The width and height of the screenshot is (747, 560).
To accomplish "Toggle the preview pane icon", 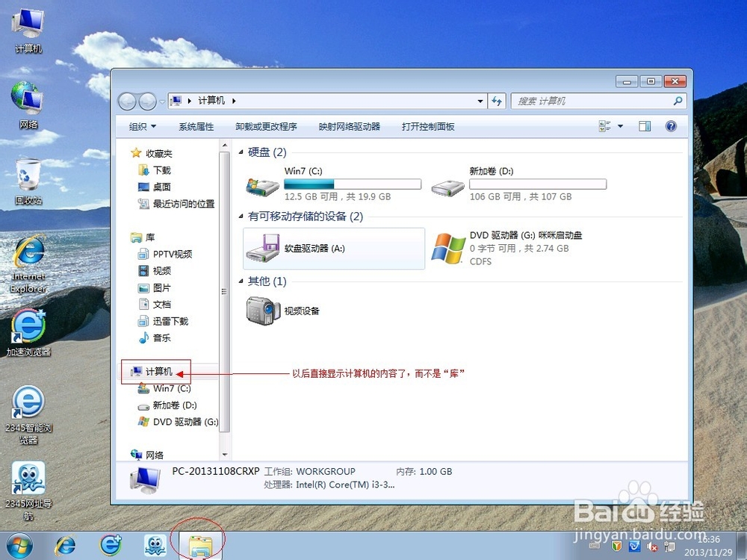I will 644,126.
